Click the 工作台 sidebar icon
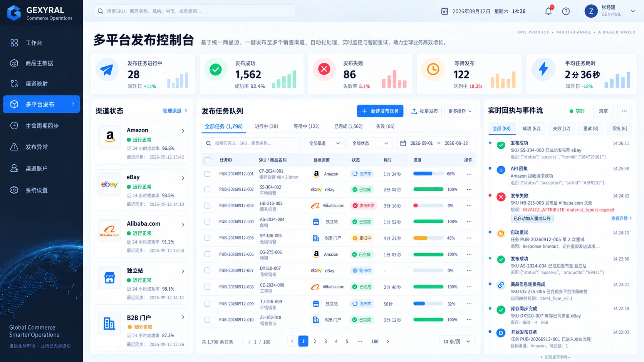This screenshot has height=362, width=644. tap(14, 43)
